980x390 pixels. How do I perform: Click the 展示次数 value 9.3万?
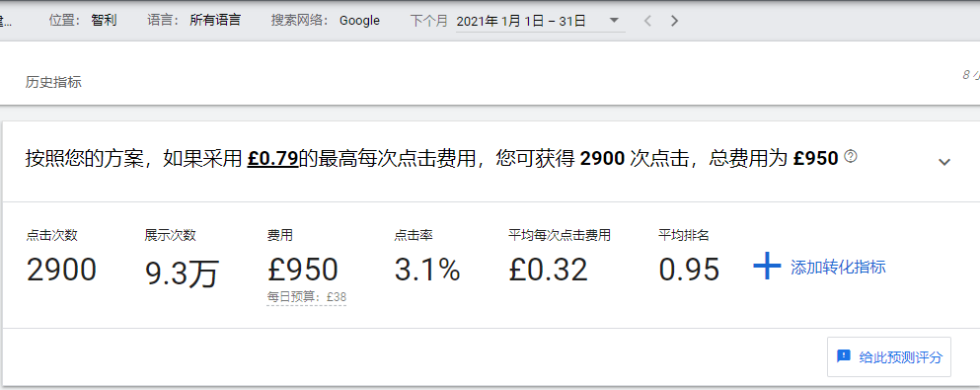pos(182,273)
